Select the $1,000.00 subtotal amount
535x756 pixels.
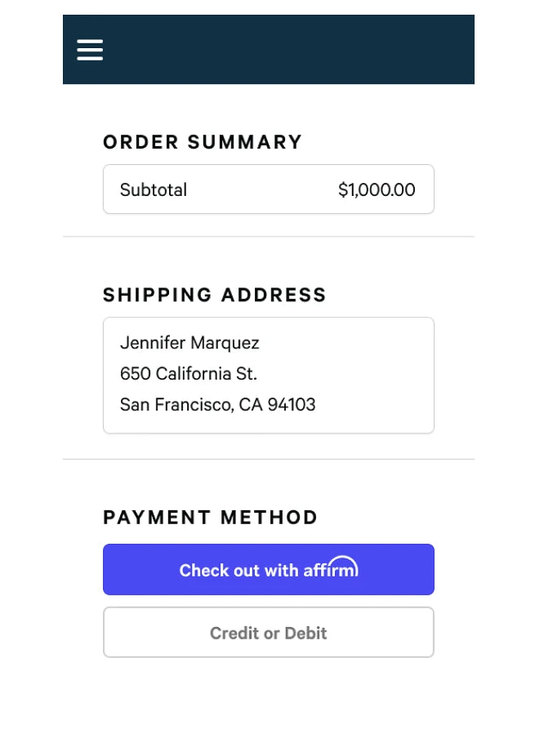(377, 190)
